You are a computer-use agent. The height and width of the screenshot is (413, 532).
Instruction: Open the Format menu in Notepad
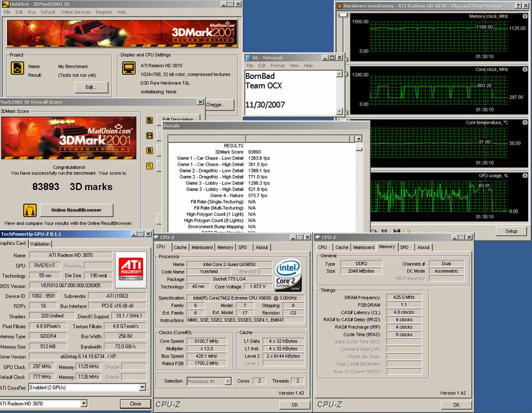[278, 66]
